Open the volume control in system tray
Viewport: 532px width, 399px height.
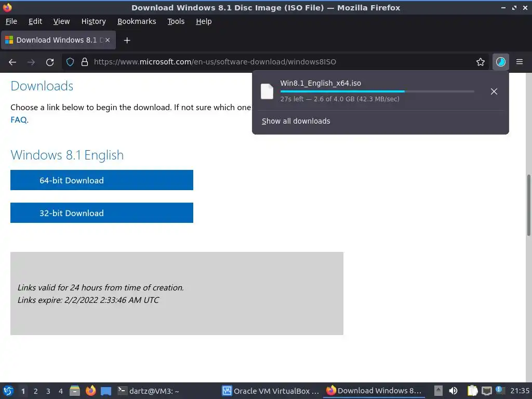[453, 391]
